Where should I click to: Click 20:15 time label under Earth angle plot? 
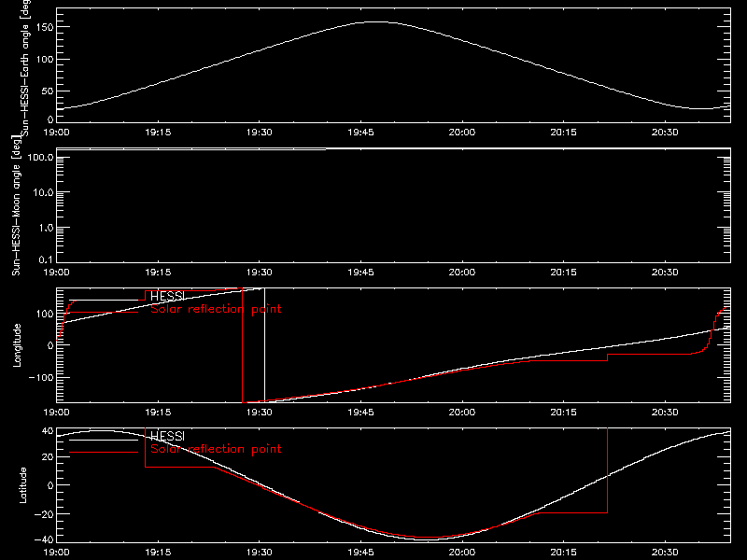pyautogui.click(x=563, y=133)
